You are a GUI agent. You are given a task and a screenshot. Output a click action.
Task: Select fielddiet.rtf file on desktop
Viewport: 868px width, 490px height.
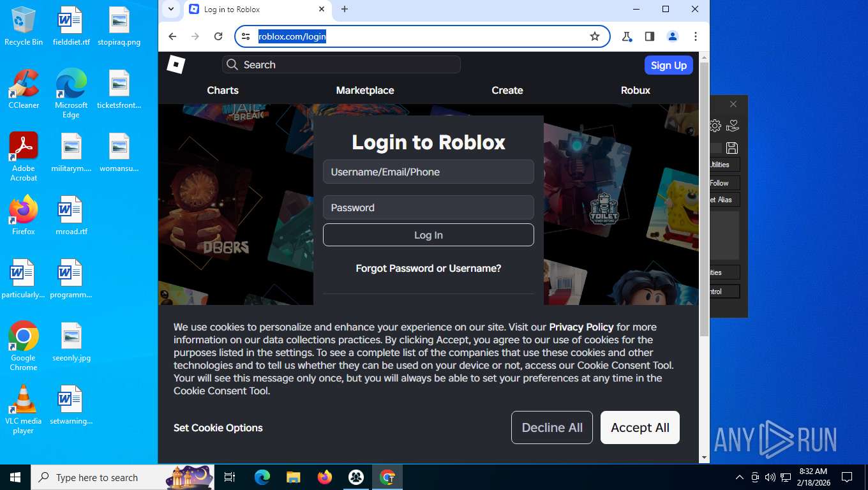coord(71,27)
